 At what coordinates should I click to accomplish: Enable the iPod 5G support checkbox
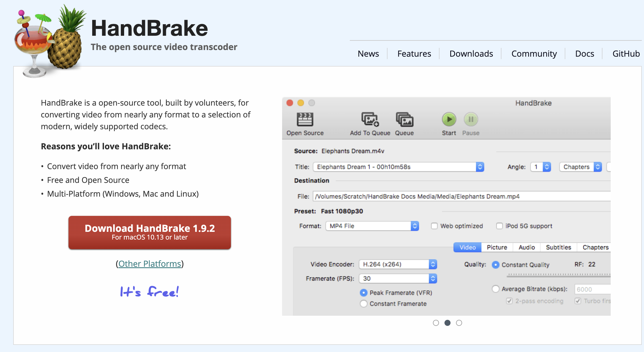[x=499, y=226]
